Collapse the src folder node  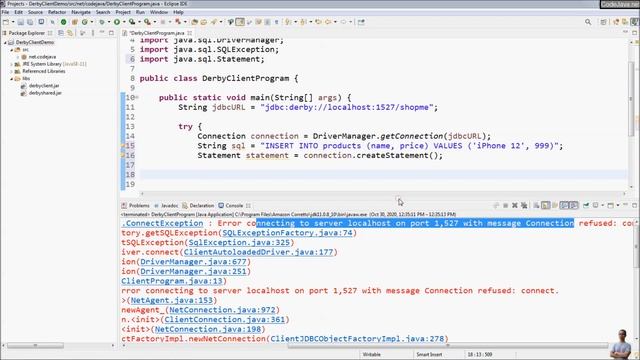point(12,50)
